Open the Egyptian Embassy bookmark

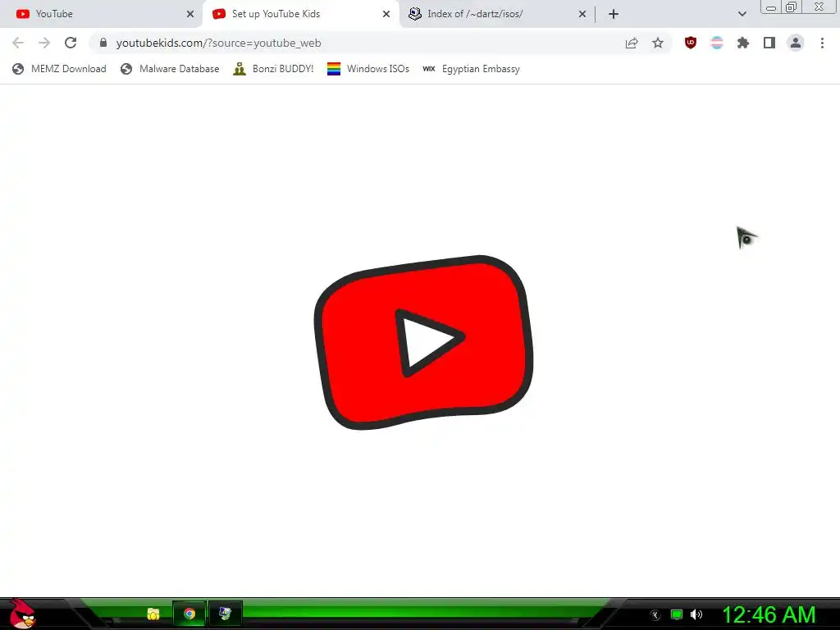coord(472,69)
